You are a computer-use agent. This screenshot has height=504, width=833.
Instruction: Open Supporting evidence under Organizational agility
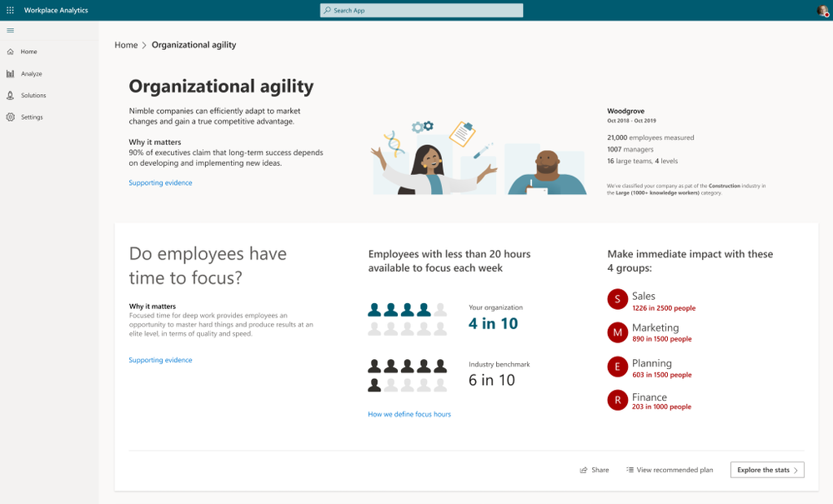point(160,183)
